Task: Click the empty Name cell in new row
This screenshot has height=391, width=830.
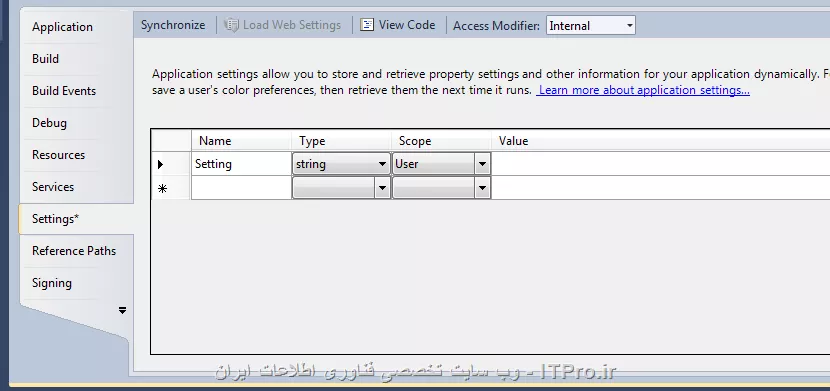Action: tap(241, 188)
